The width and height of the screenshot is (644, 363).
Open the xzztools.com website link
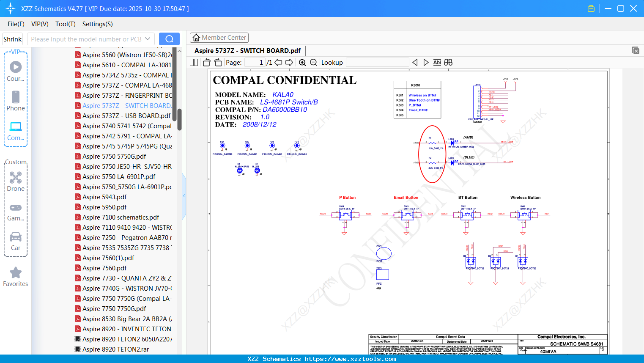coord(350,359)
